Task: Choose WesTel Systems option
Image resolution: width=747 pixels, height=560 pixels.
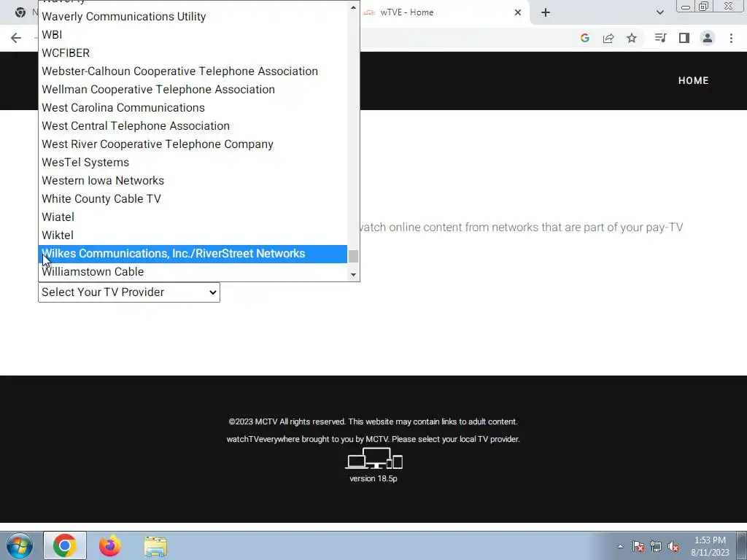Action: point(193,163)
